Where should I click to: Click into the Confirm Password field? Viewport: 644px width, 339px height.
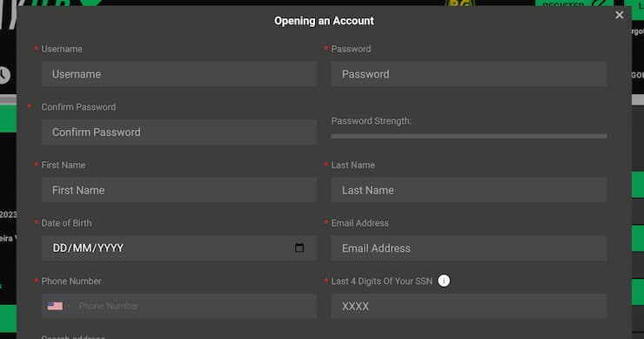click(179, 132)
